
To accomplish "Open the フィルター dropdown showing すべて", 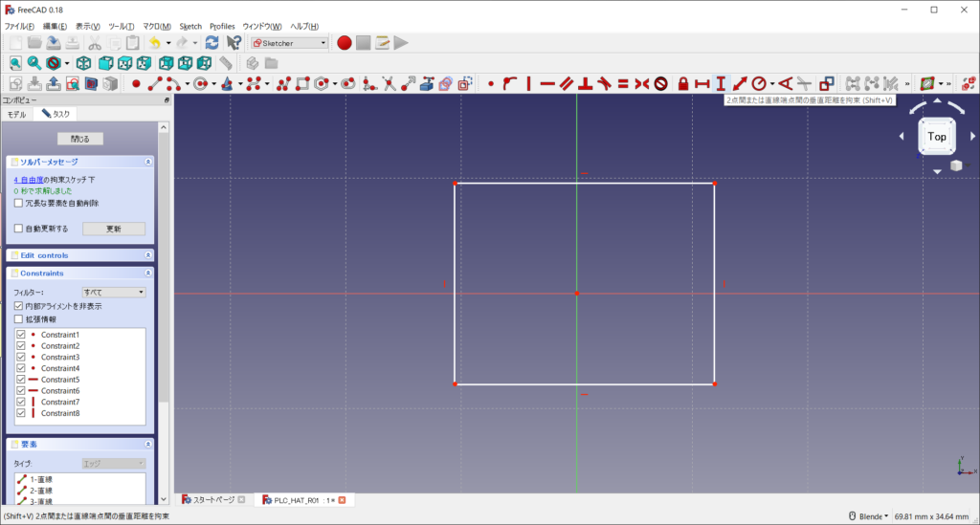I will pyautogui.click(x=114, y=292).
